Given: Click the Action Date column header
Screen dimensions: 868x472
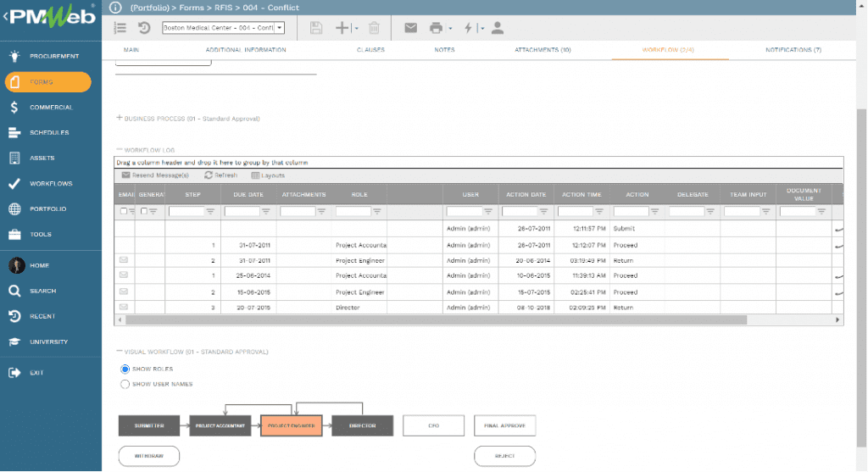Looking at the screenshot, I should [x=526, y=194].
